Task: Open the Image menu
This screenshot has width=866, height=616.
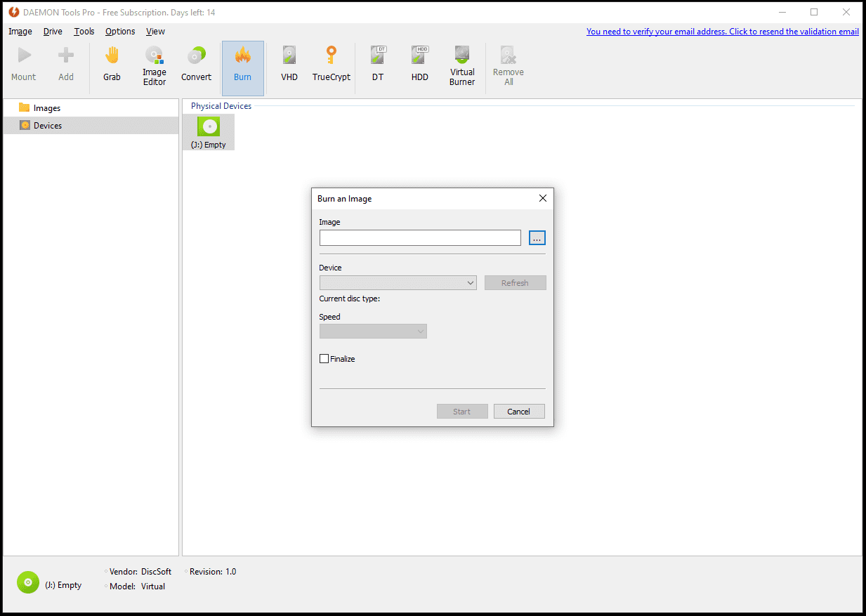Action: (x=20, y=32)
